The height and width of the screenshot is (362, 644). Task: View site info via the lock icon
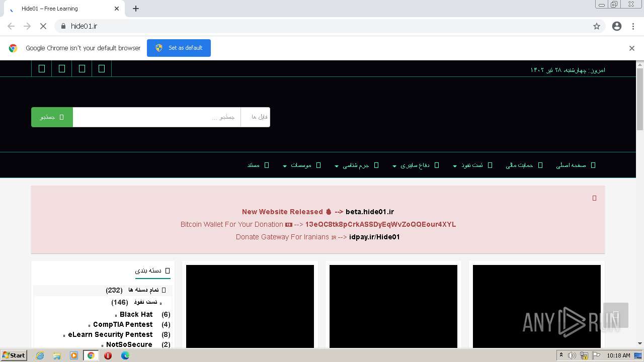pyautogui.click(x=63, y=26)
